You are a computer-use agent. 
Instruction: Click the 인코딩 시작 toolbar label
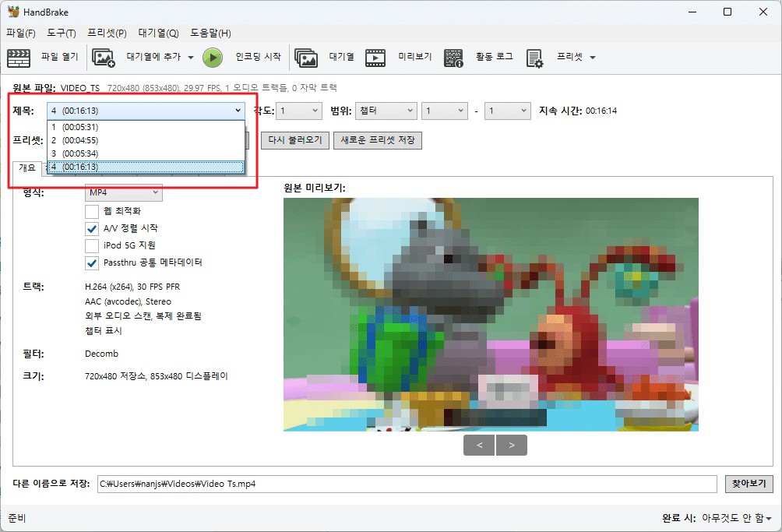click(x=259, y=57)
